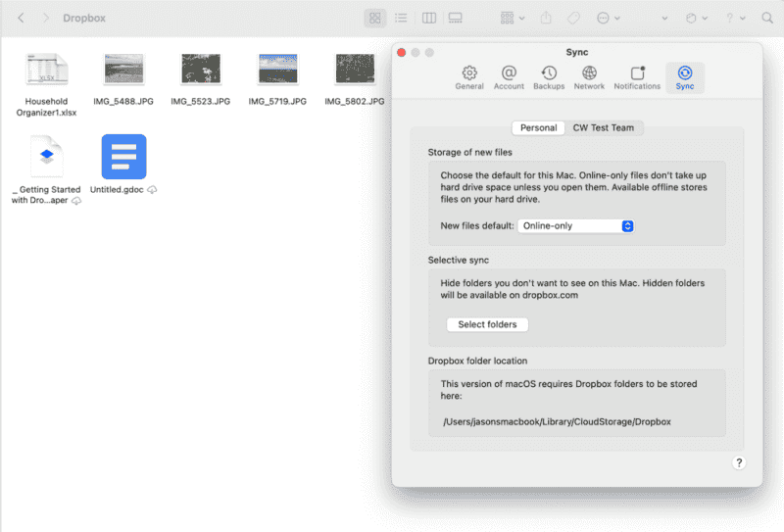Click the Select folders button

coord(487,324)
